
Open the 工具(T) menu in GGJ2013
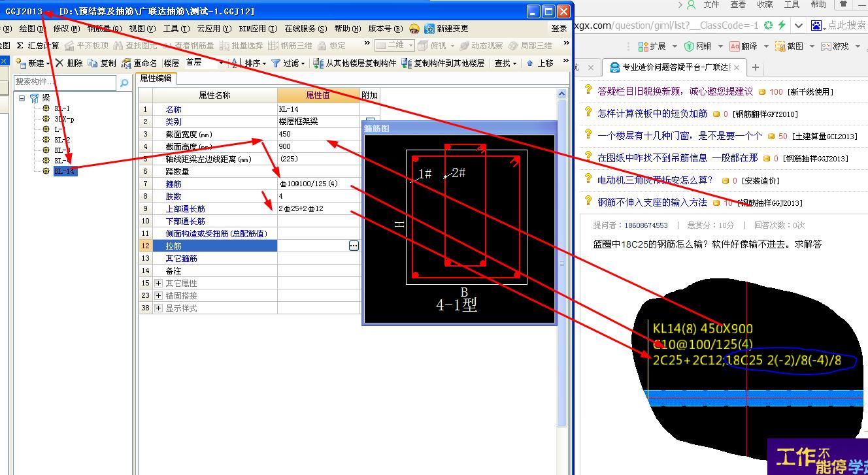point(176,29)
